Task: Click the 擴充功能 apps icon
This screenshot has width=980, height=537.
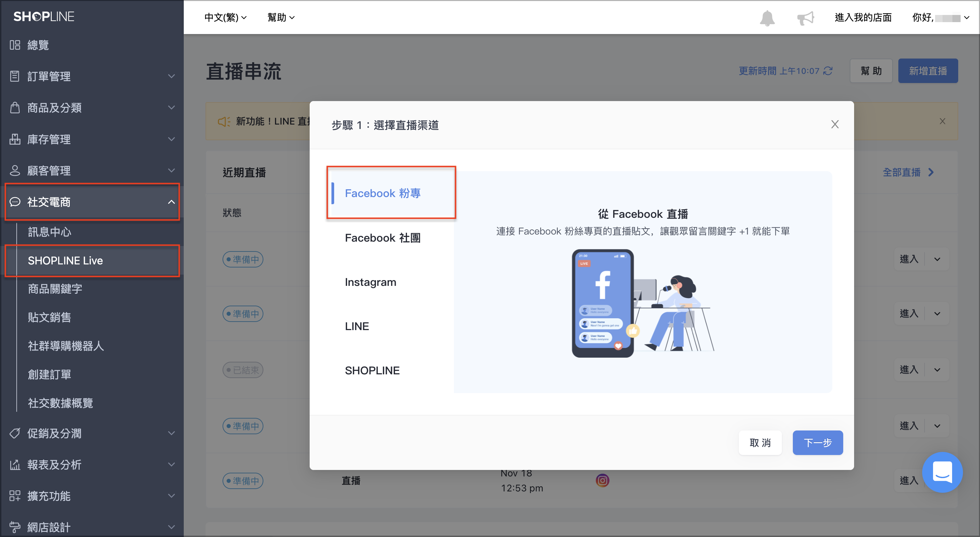Action: coord(15,495)
